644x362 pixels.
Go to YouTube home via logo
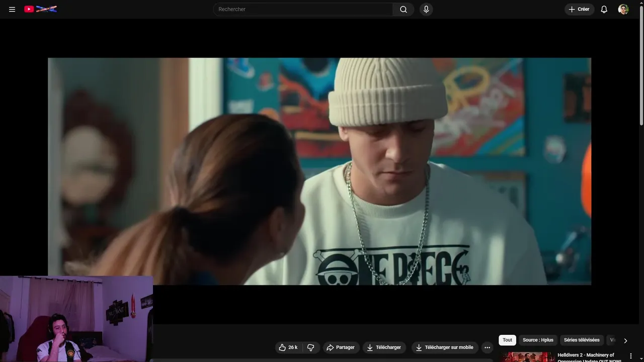tap(40, 9)
